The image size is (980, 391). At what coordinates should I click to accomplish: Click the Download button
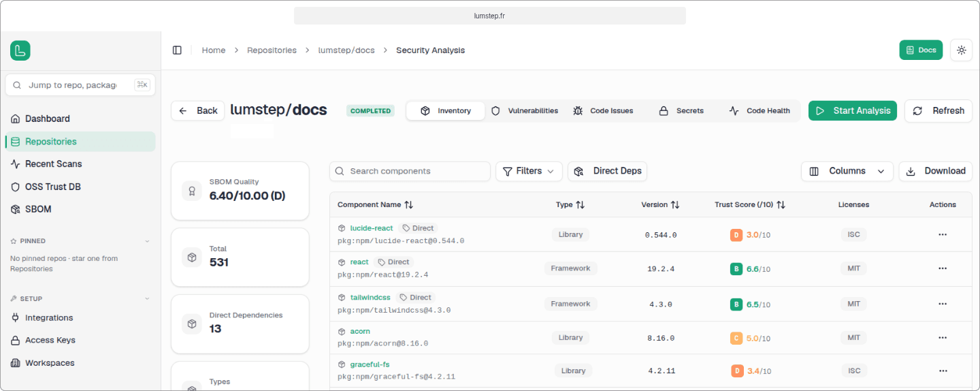(936, 171)
